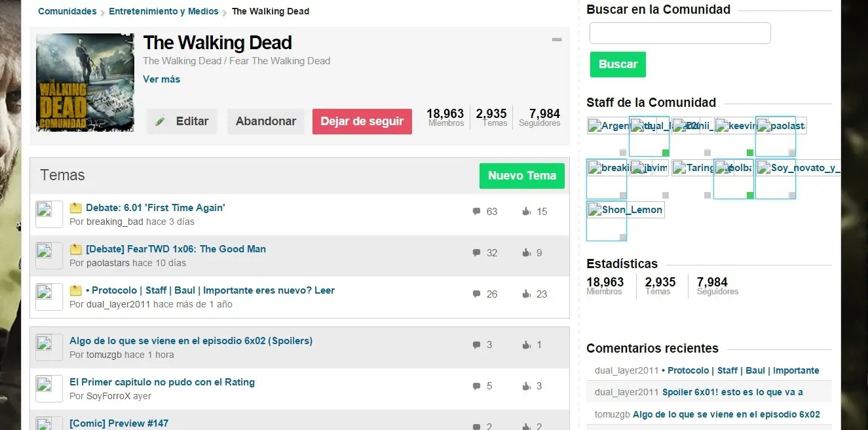Open the keevin staff member avatar
This screenshot has height=430, width=868.
[x=734, y=136]
